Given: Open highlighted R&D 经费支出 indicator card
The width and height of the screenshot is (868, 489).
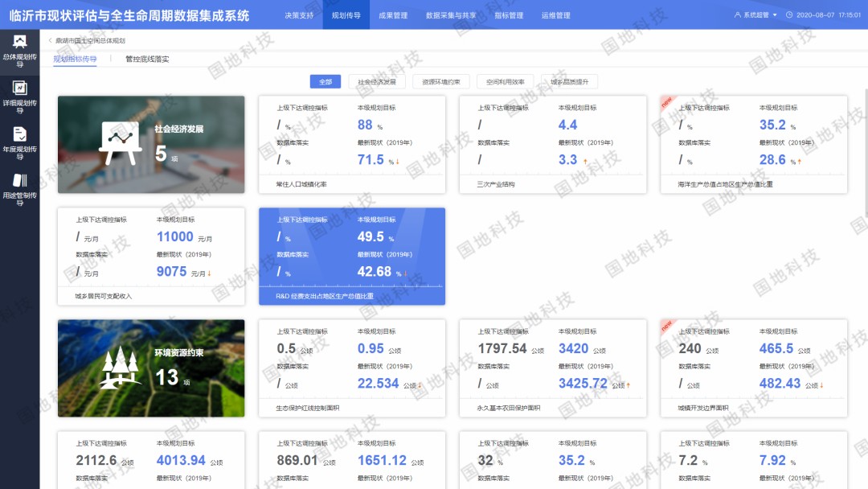Looking at the screenshot, I should click(x=352, y=257).
